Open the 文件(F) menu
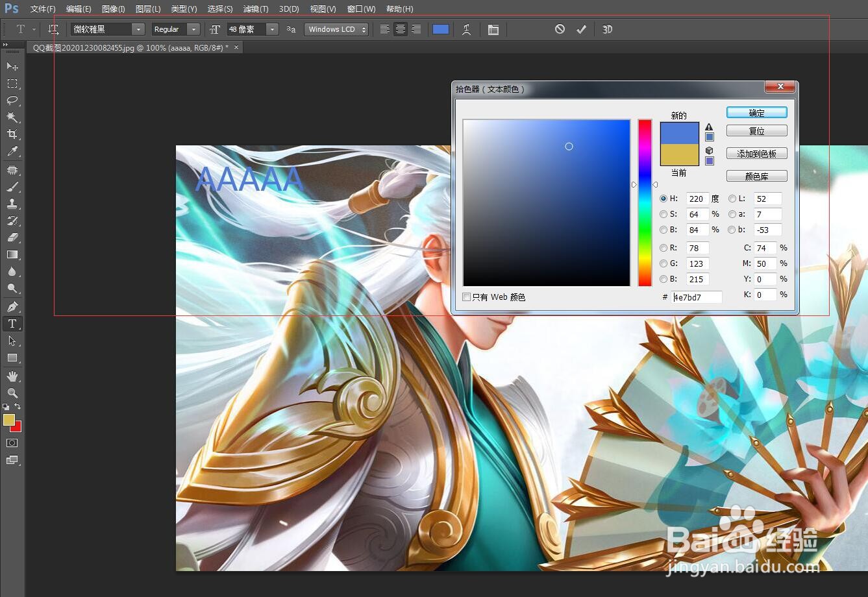Screen dimensions: 868x597 coord(43,8)
